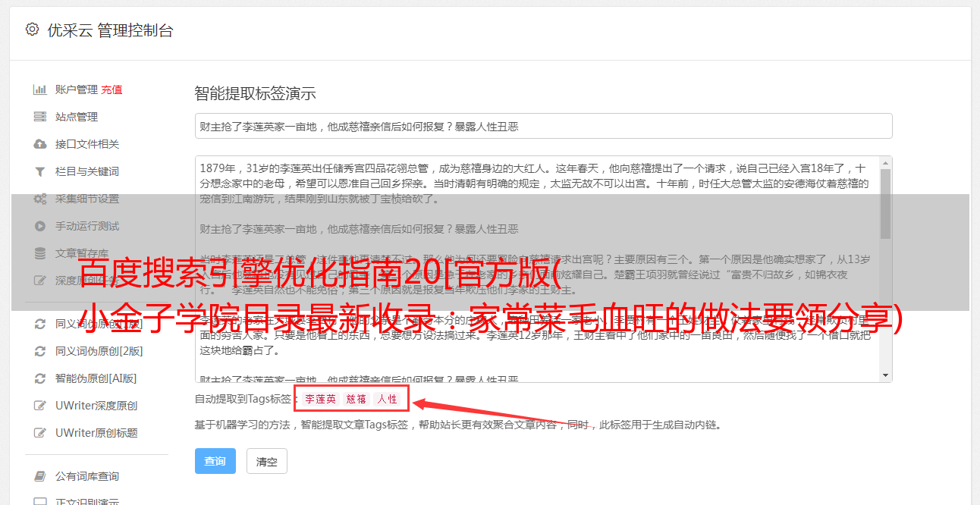This screenshot has width=980, height=505.
Task: Click the blue 查询 button
Action: pos(215,461)
